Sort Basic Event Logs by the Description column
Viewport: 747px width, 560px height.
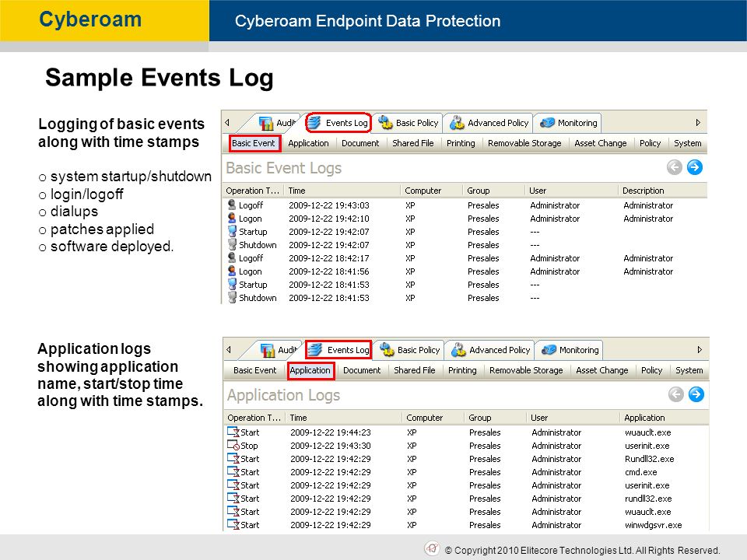(x=663, y=191)
